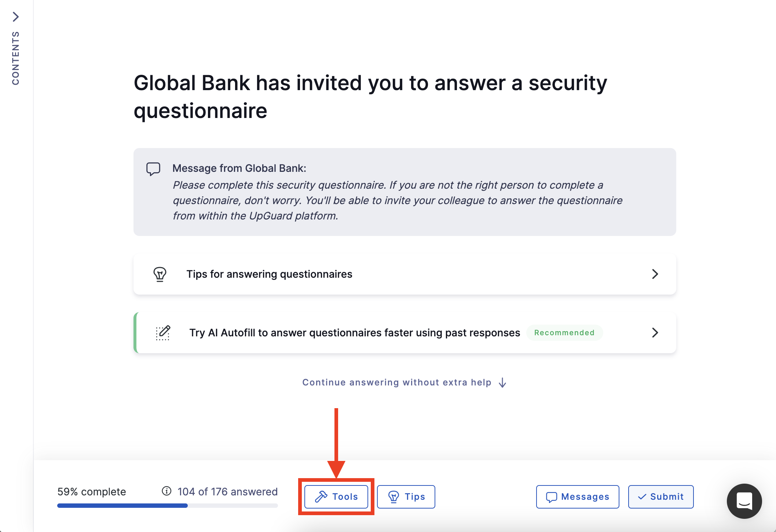776x532 pixels.
Task: Expand the Contents sidebar chevron
Action: (x=16, y=16)
